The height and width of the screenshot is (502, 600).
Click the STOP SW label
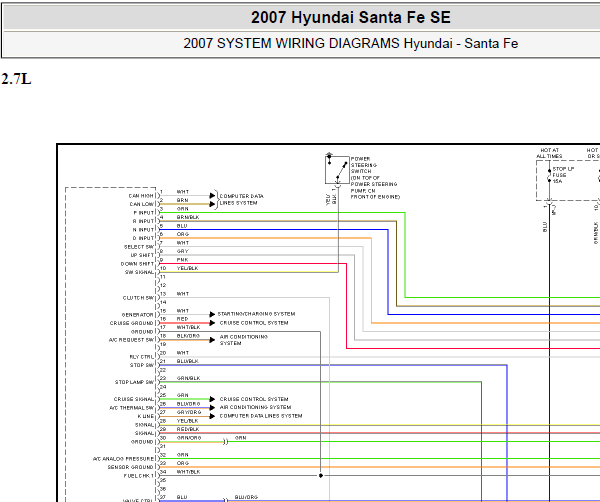(142, 365)
